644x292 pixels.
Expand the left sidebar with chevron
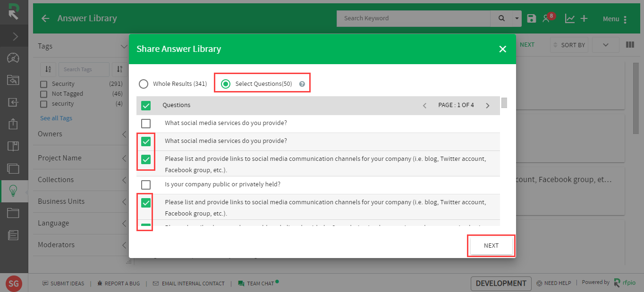coord(14,36)
